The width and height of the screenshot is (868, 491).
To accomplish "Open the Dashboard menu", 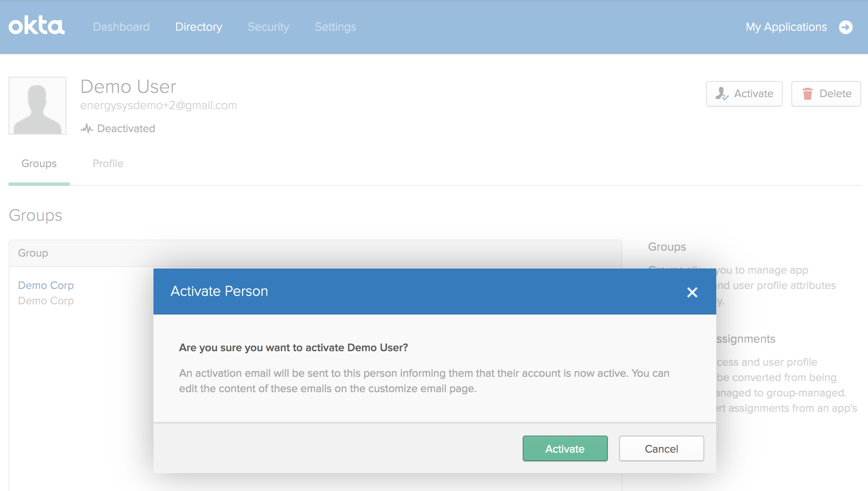I will tap(121, 27).
